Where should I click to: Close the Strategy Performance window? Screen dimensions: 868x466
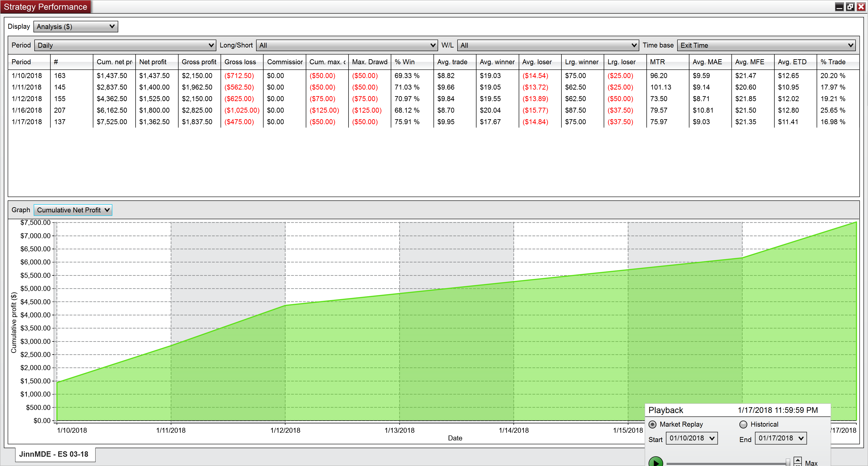pyautogui.click(x=861, y=7)
